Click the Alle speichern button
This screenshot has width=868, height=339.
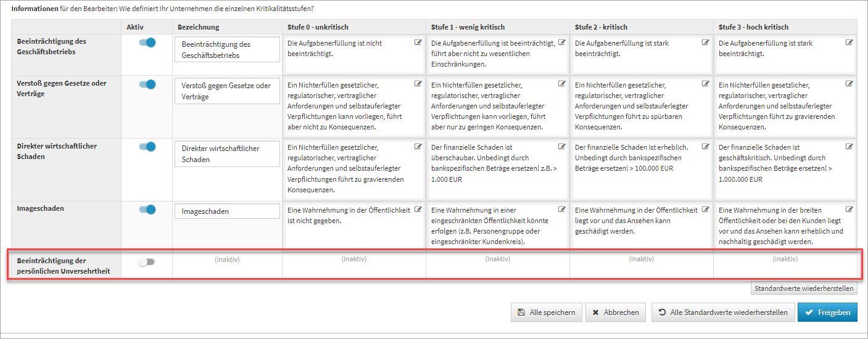(x=545, y=312)
